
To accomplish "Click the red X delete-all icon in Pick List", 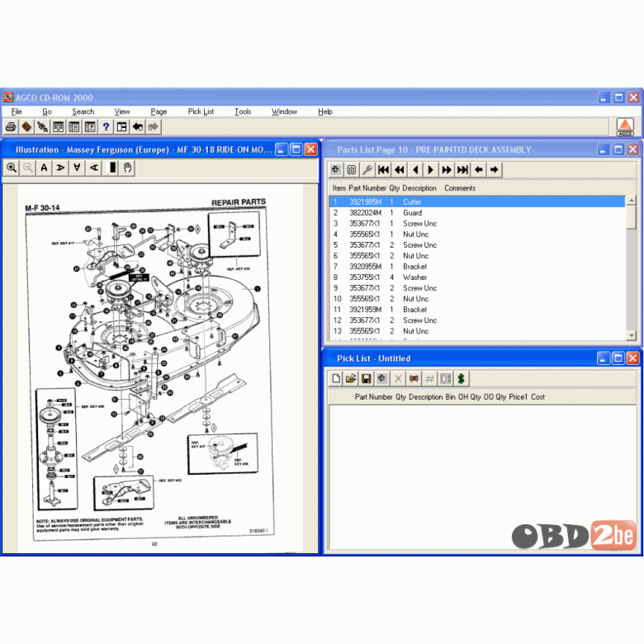I will tap(414, 379).
